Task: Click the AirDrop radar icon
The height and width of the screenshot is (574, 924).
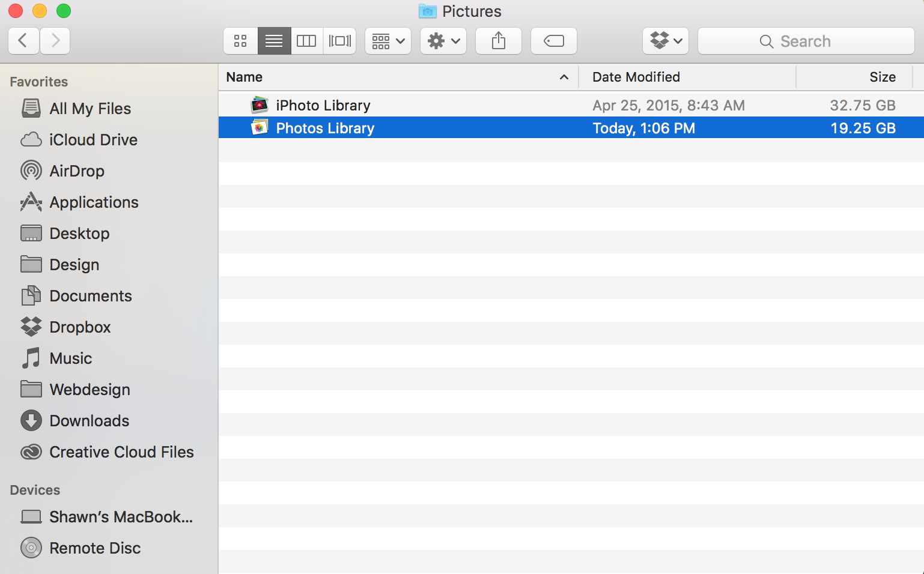Action: [x=31, y=171]
